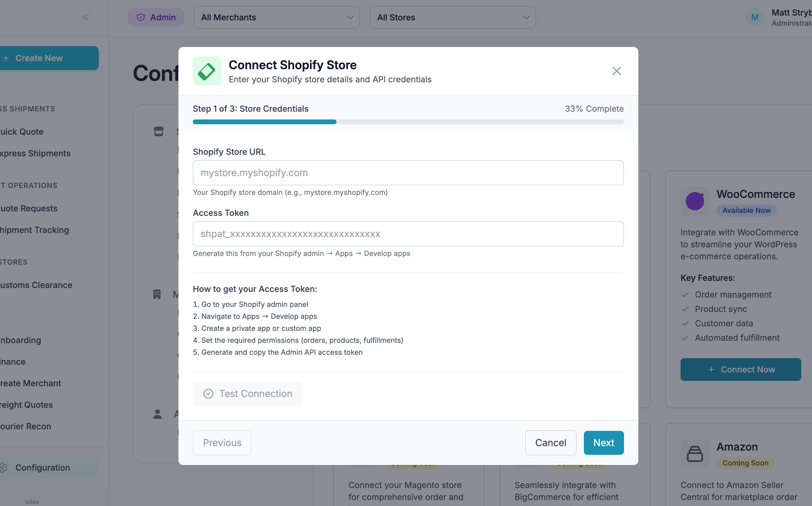The width and height of the screenshot is (812, 506).
Task: Click the step progress bar
Action: pyautogui.click(x=408, y=122)
